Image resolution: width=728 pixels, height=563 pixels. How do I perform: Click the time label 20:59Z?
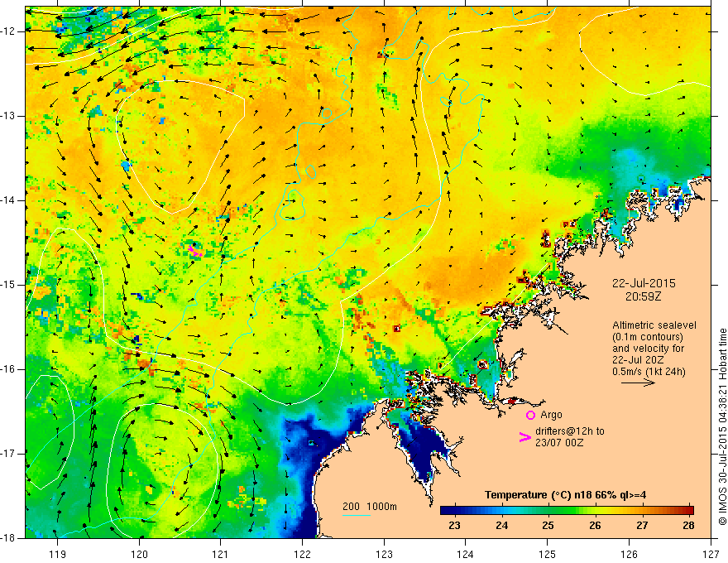point(643,296)
